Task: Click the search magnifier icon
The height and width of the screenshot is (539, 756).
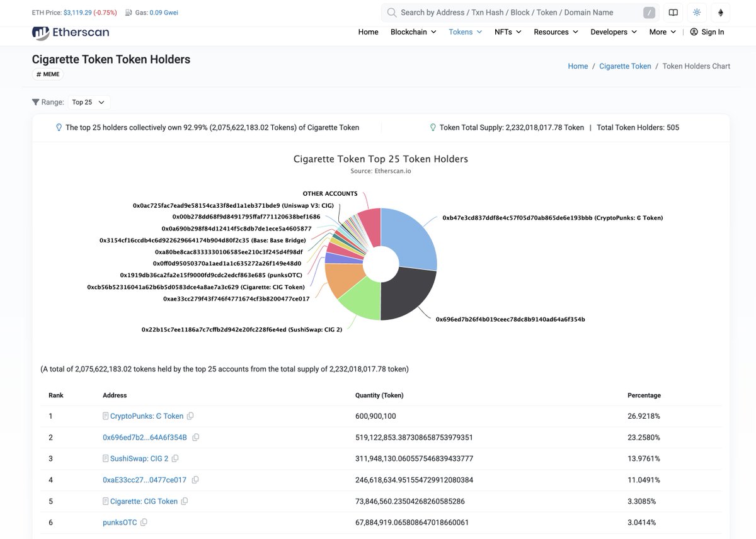Action: click(392, 13)
